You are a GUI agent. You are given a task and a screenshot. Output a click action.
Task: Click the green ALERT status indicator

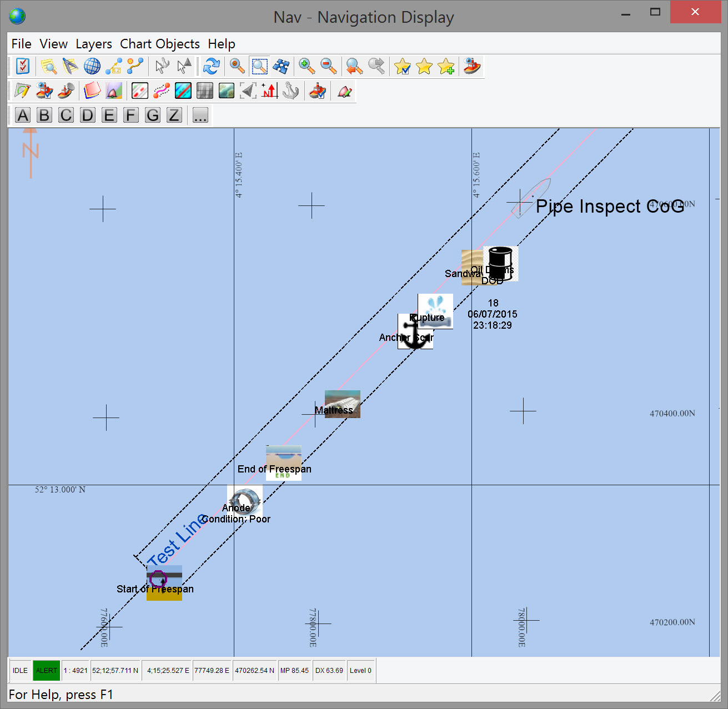[x=46, y=671]
